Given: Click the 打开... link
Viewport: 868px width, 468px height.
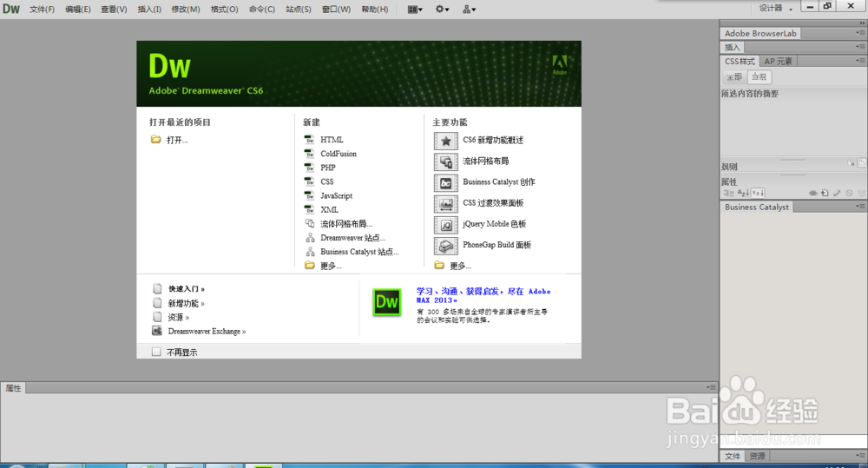Looking at the screenshot, I should click(x=177, y=140).
